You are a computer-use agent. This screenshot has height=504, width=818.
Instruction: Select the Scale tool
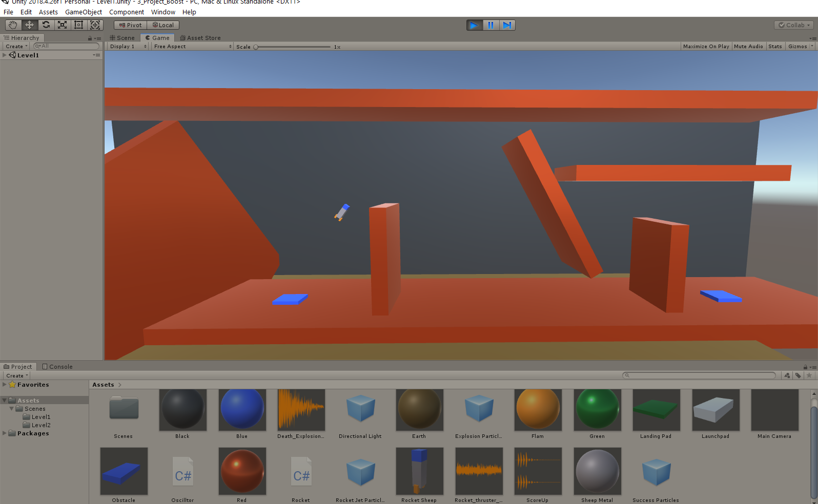(x=62, y=25)
